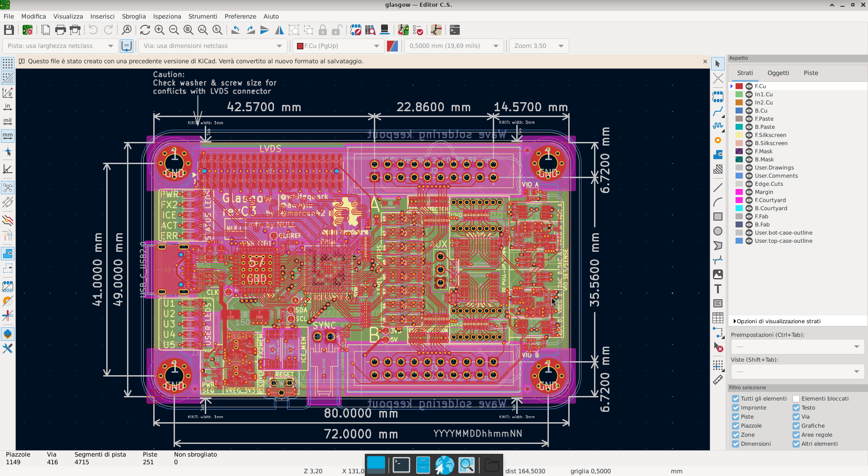868x476 pixels.
Task: Switch to the Oggetti tab
Action: click(778, 73)
